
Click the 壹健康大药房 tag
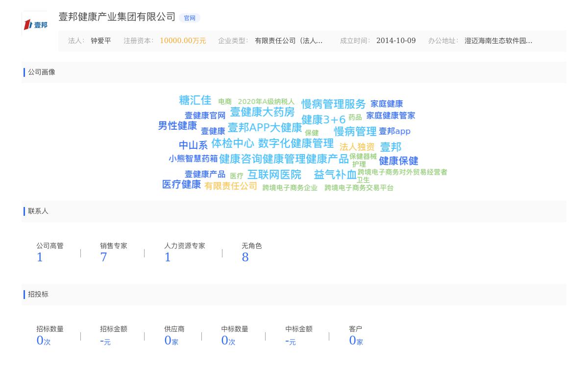pos(262,112)
